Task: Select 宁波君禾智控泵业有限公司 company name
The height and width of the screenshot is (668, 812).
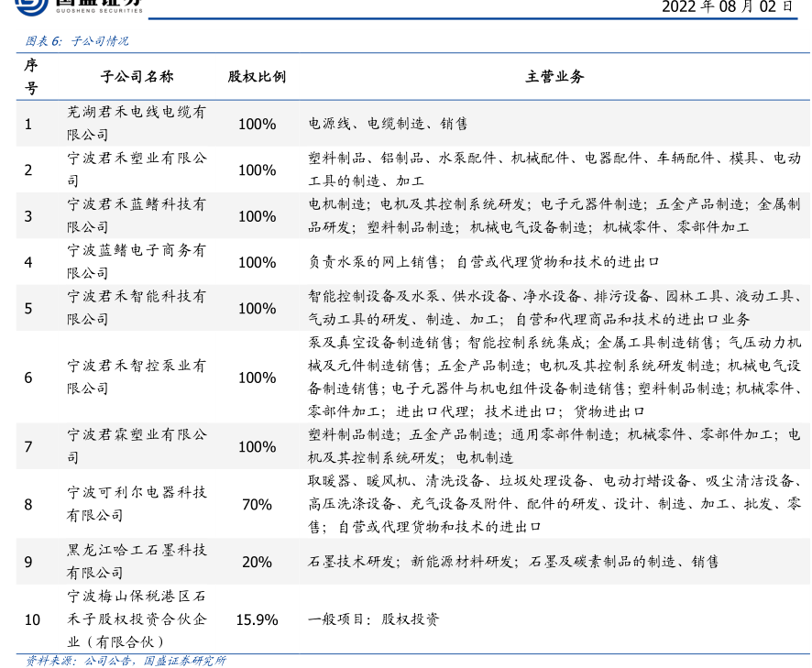Action: pyautogui.click(x=137, y=377)
